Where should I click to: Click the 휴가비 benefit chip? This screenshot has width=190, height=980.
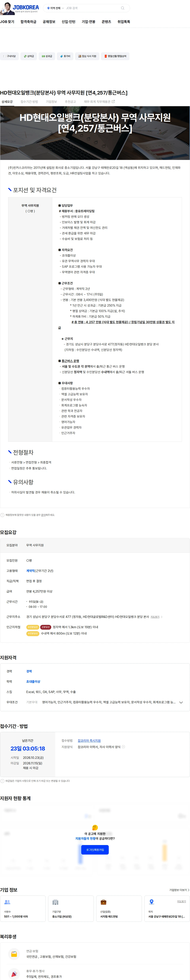65,56
